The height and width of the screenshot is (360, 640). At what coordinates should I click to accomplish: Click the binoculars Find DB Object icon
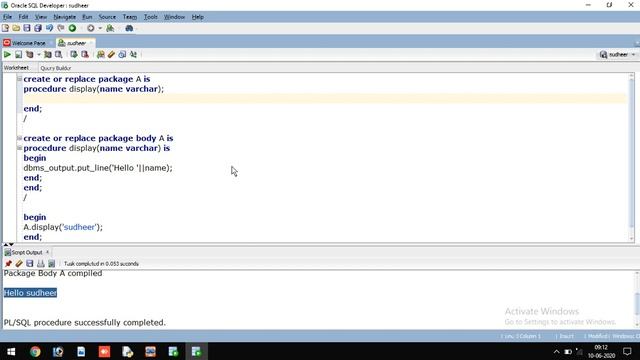click(x=129, y=28)
